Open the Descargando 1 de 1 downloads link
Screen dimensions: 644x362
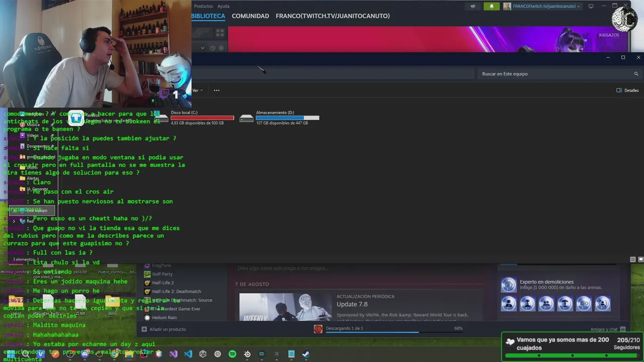point(344,328)
